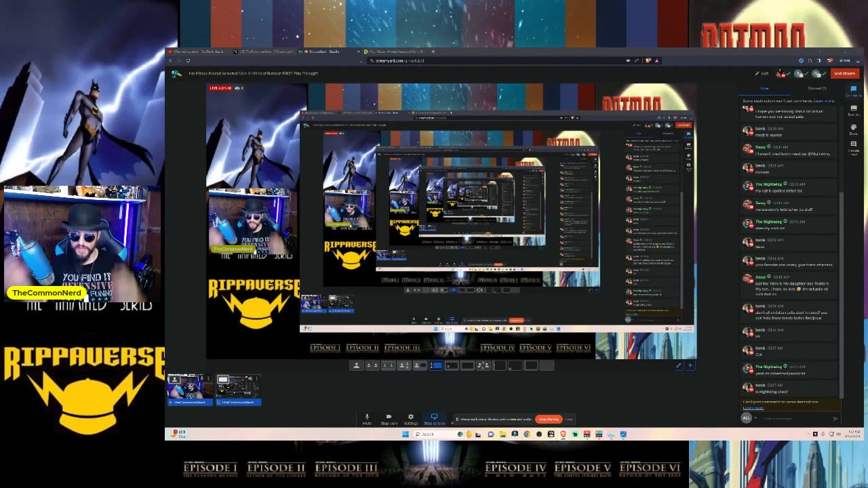Click the first streaming destination avatar
The width and height of the screenshot is (868, 488).
click(781, 73)
